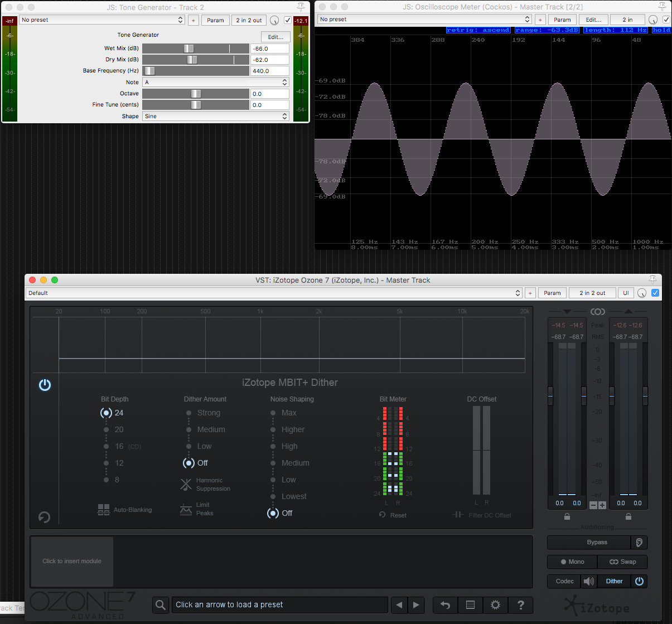Click the pin icon in Tone Generator window
This screenshot has width=672, height=624.
point(301,7)
